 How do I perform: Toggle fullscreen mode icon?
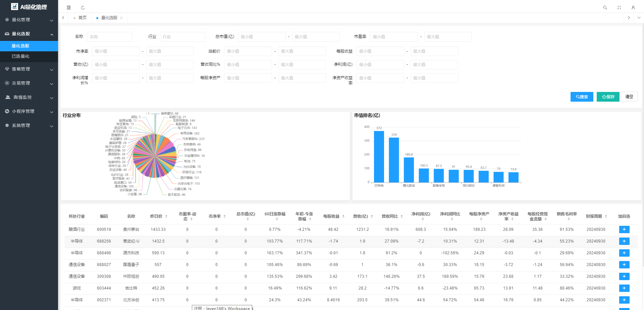tap(619, 7)
